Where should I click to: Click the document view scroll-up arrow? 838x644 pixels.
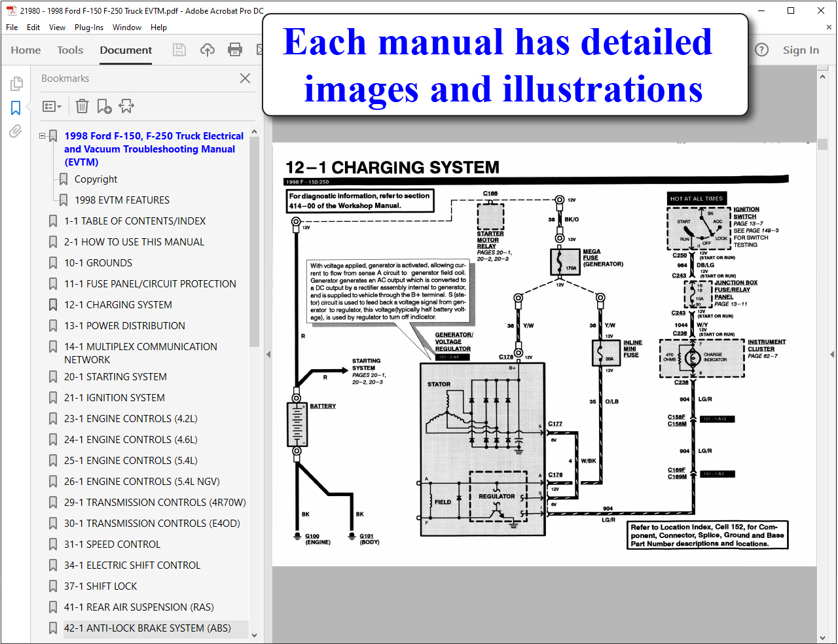tap(823, 77)
